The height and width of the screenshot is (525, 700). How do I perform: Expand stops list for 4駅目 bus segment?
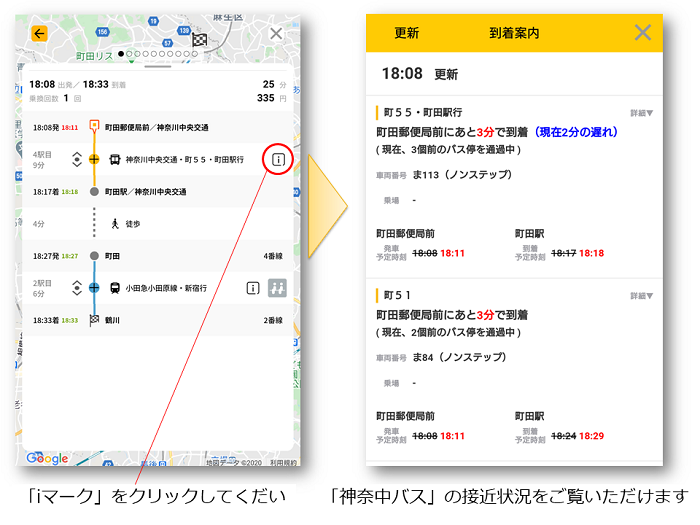(x=77, y=159)
